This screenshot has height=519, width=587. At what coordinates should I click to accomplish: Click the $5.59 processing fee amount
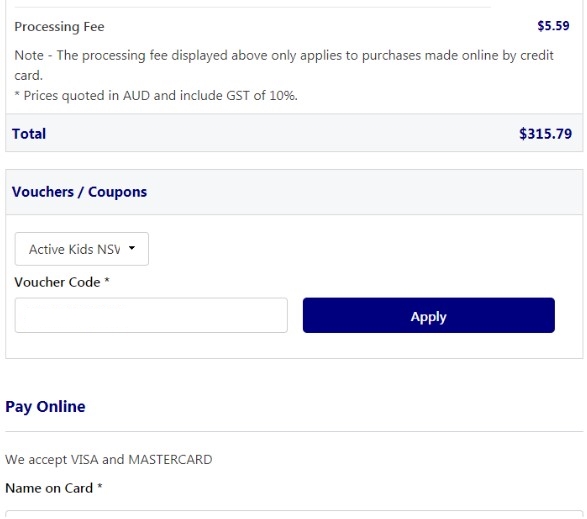click(553, 26)
